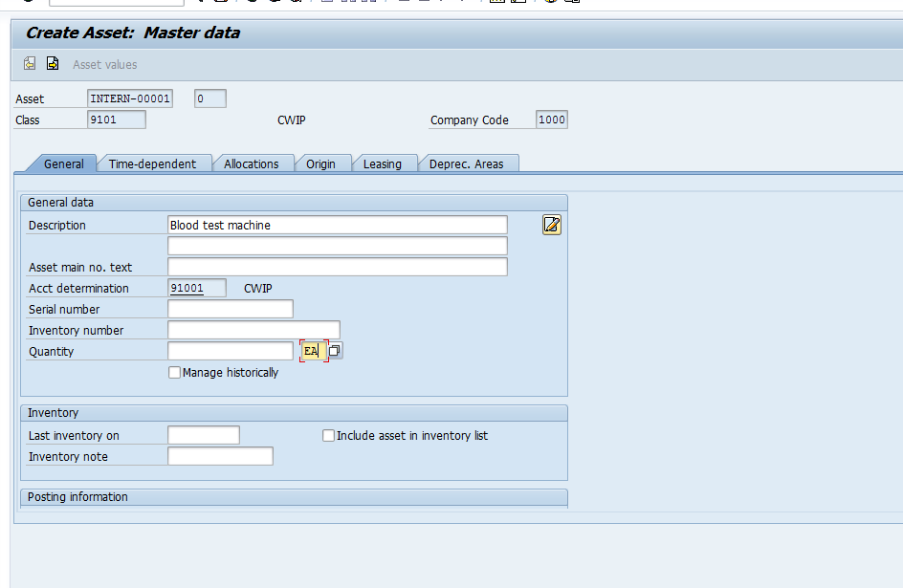The image size is (903, 588).
Task: Focus the Serial number field
Action: tap(231, 309)
